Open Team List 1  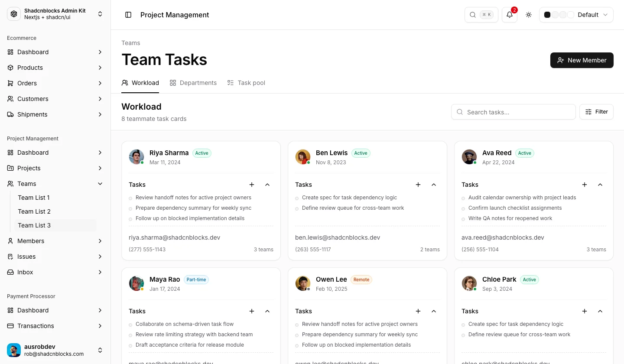(x=55, y=198)
